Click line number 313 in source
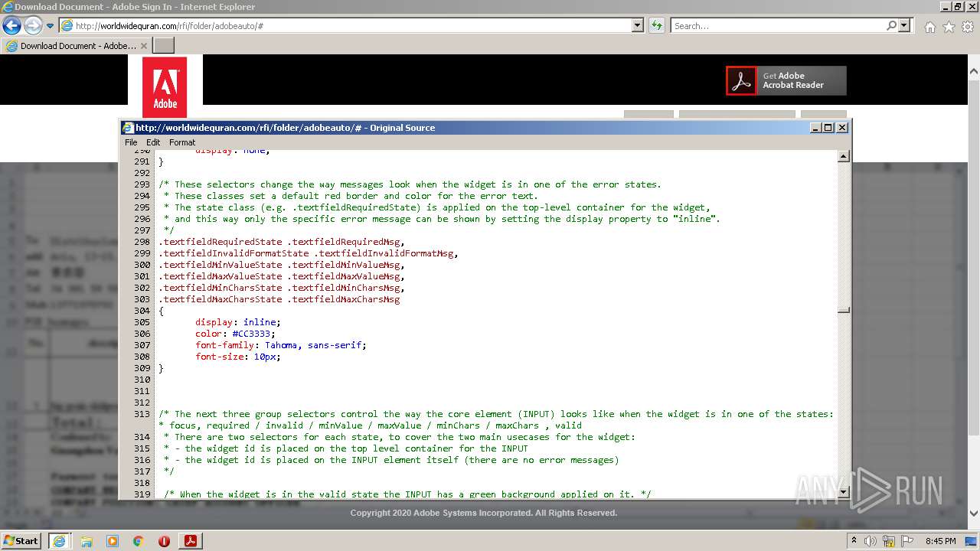The width and height of the screenshot is (980, 551). click(x=142, y=414)
